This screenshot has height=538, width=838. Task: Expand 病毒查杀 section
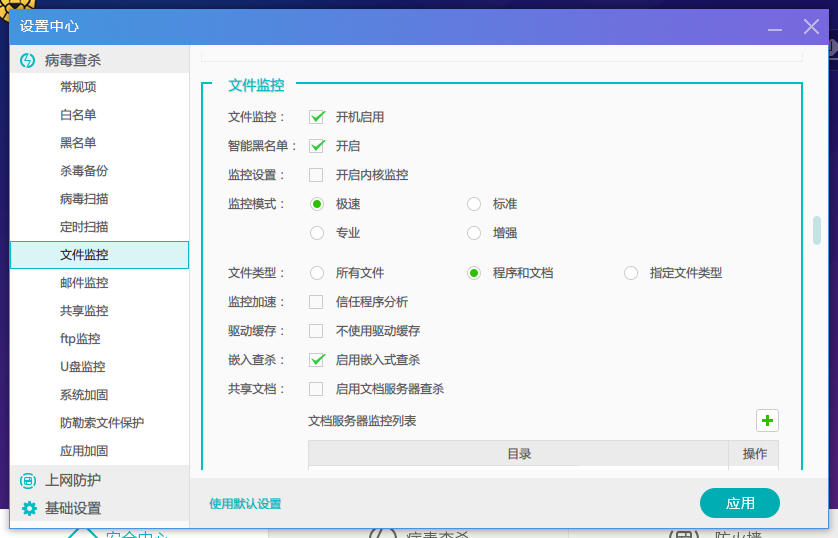72,60
